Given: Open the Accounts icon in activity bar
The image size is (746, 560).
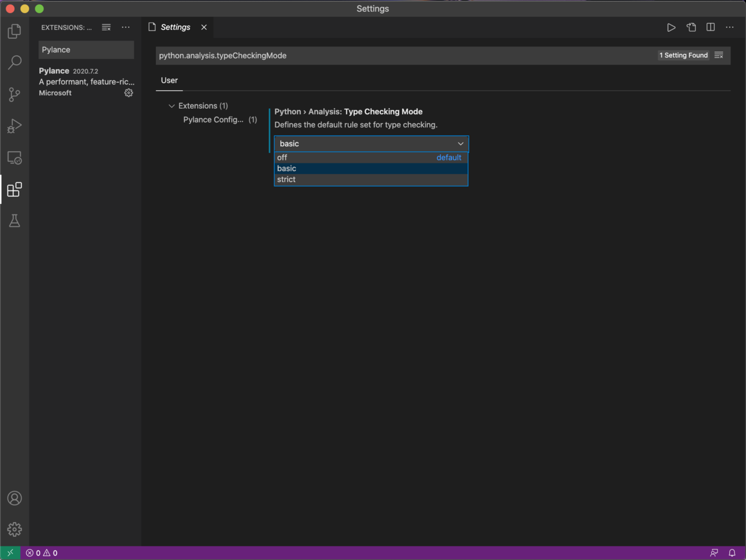Looking at the screenshot, I should 14,498.
